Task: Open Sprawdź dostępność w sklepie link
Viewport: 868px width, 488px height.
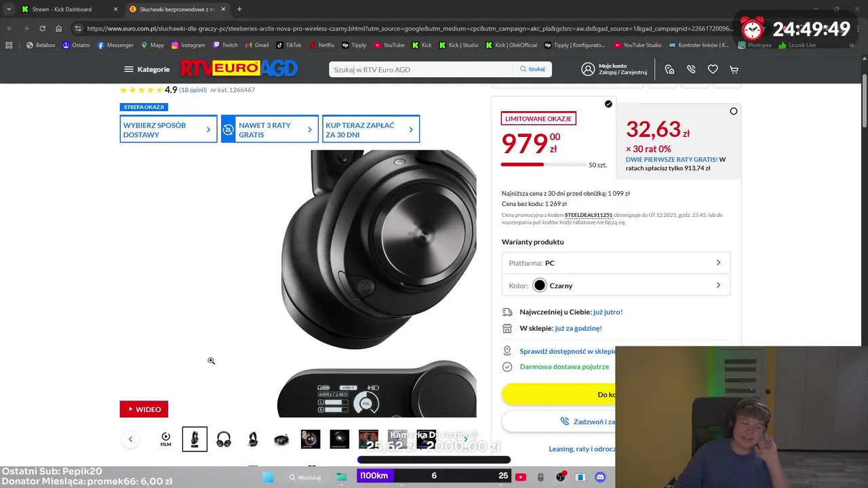Action: coord(568,351)
